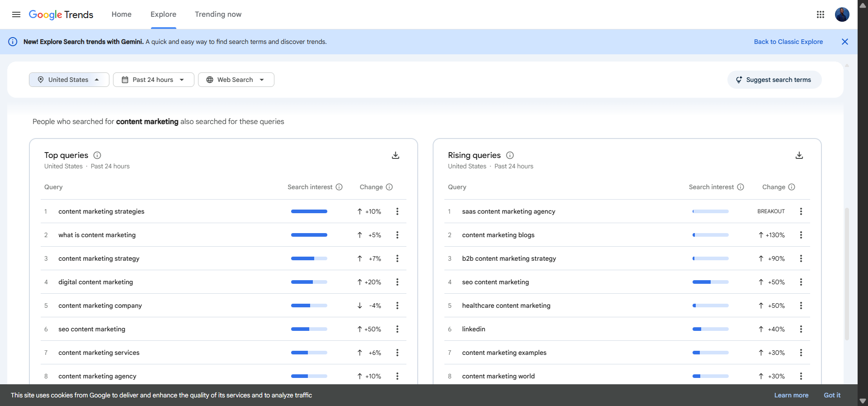Screen dimensions: 868x406
Task: Click Rising queries Change info icon
Action: pos(792,187)
